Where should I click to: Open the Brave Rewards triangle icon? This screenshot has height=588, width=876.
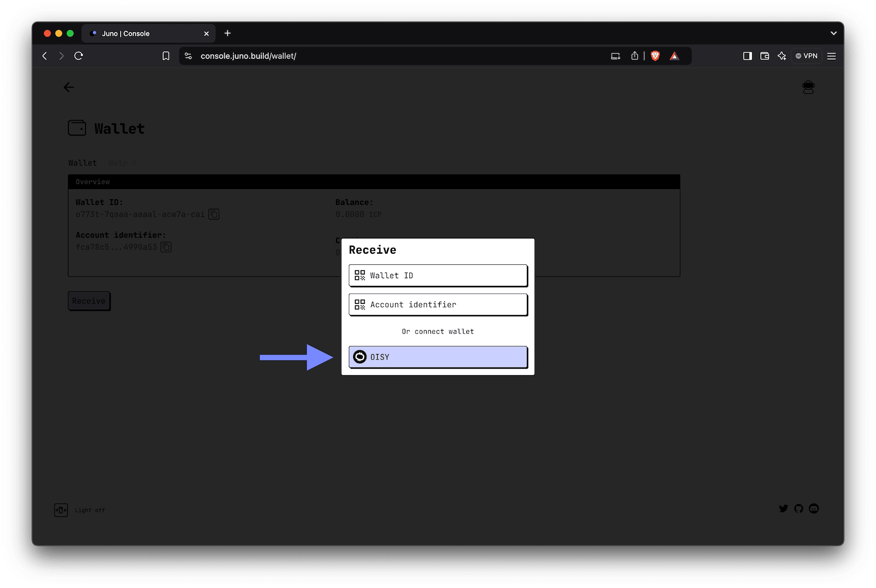[674, 56]
